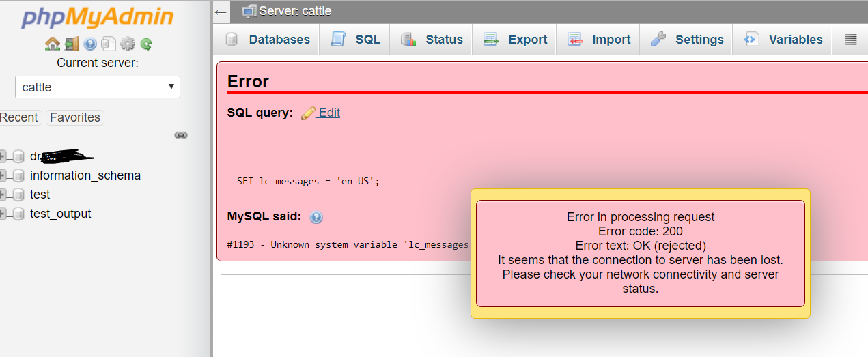Image resolution: width=868 pixels, height=357 pixels.
Task: Open the Databases tab
Action: [268, 40]
